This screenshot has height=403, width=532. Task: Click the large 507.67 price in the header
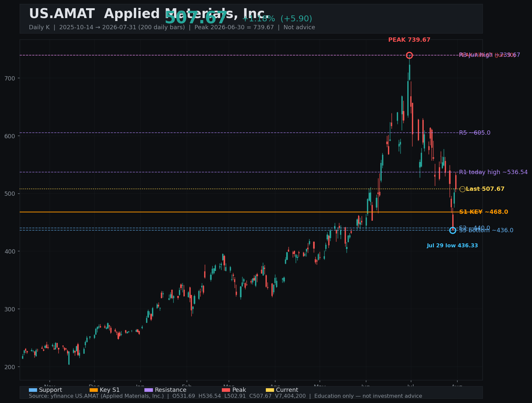click(x=196, y=18)
